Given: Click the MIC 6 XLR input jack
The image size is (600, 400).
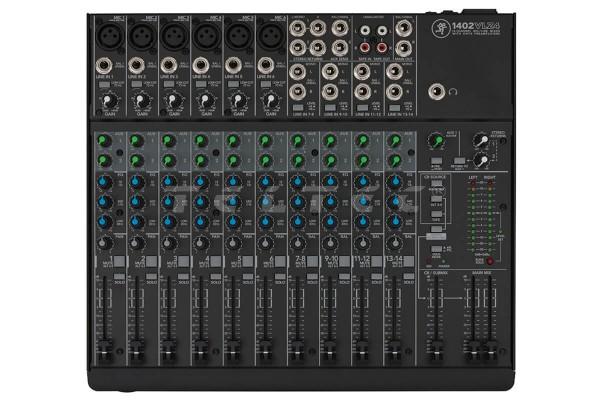Looking at the screenshot, I should tap(269, 35).
